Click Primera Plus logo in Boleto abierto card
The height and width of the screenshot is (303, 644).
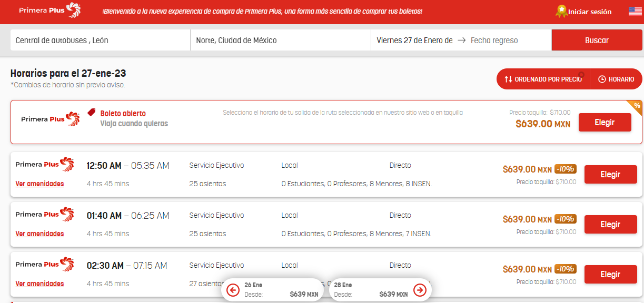pos(51,119)
